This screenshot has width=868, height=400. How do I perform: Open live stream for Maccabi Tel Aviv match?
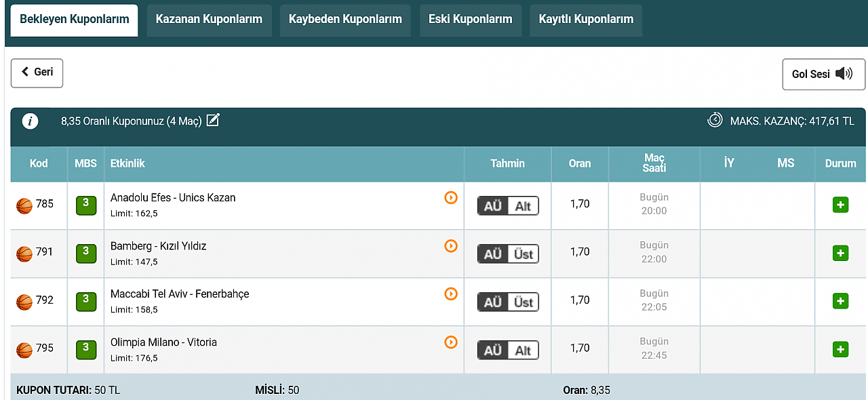coord(451,294)
